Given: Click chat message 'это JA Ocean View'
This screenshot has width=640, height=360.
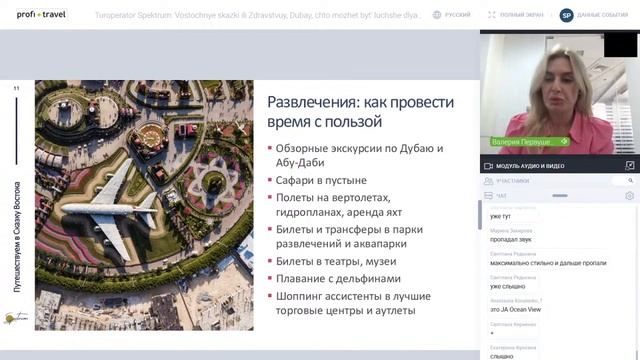Looking at the screenshot, I should [x=516, y=309].
